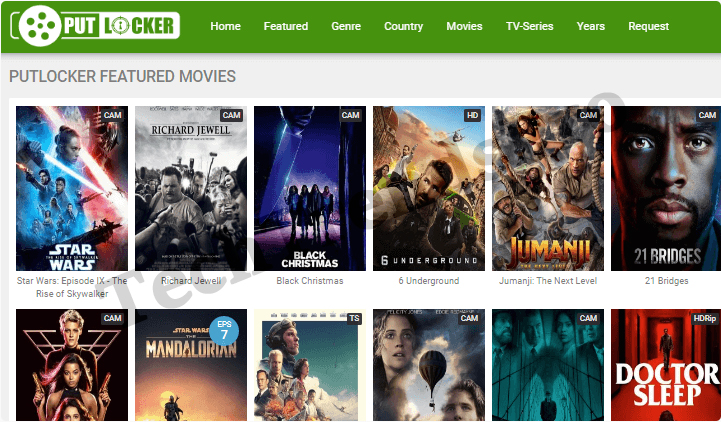Screen dimensions: 721x422
Task: Open the Featured section
Action: click(286, 26)
